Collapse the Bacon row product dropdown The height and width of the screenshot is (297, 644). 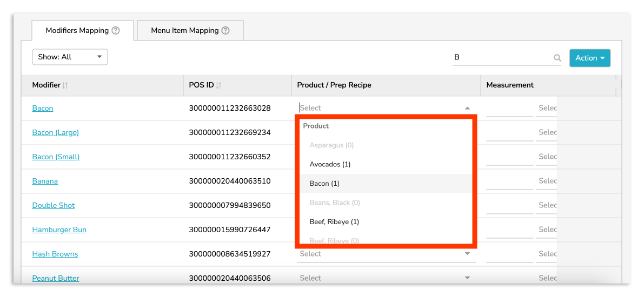click(x=467, y=108)
